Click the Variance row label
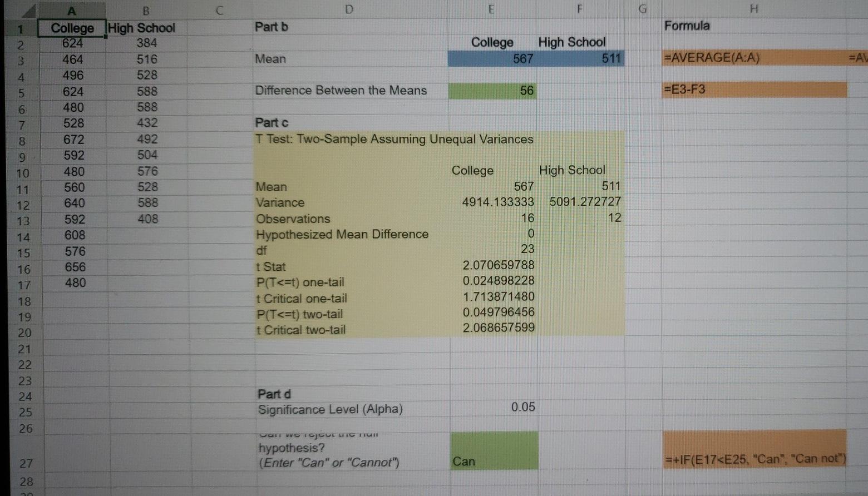Image resolution: width=868 pixels, height=496 pixels. pos(280,202)
